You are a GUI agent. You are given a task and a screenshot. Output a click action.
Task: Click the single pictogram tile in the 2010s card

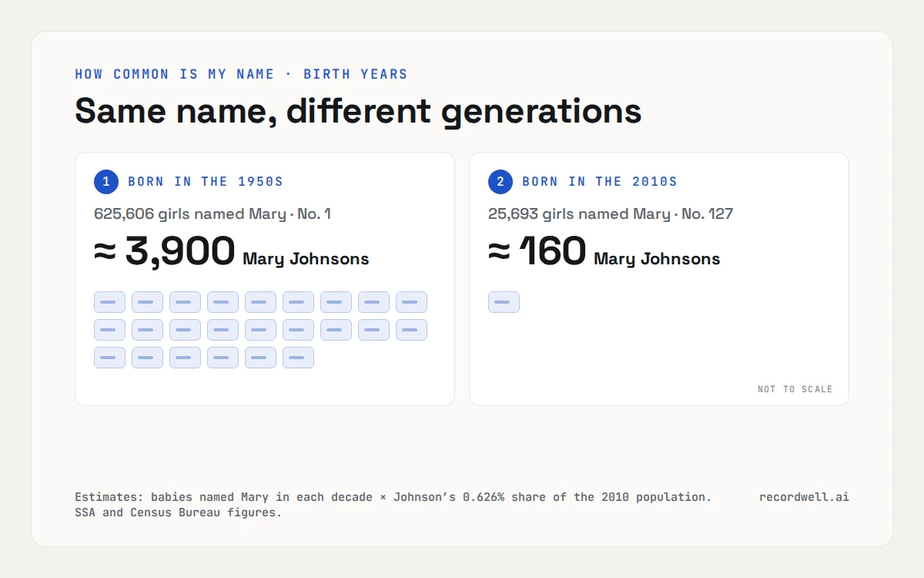coord(504,302)
